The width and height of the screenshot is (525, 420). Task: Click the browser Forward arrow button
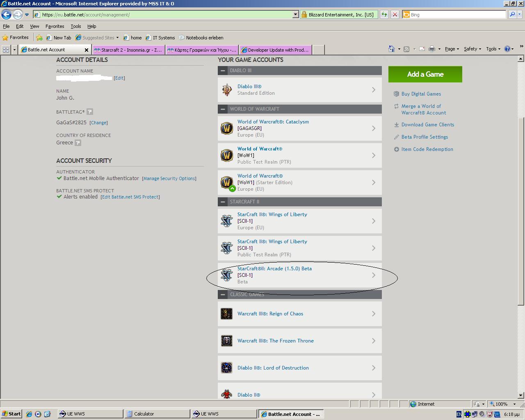click(x=17, y=14)
